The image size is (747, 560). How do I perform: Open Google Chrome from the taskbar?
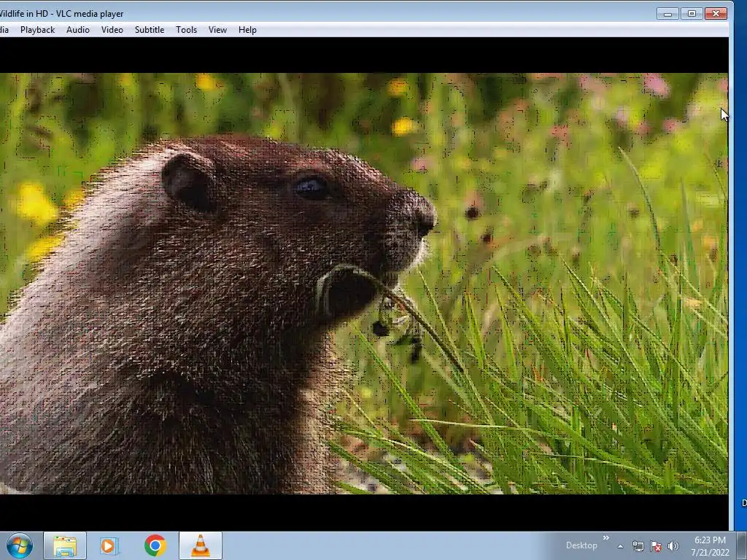coord(155,545)
